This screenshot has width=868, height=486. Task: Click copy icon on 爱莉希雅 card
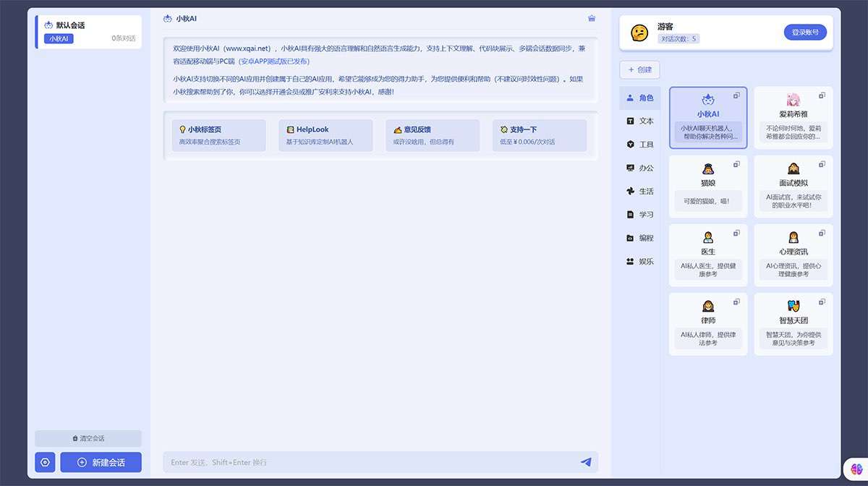pos(822,95)
